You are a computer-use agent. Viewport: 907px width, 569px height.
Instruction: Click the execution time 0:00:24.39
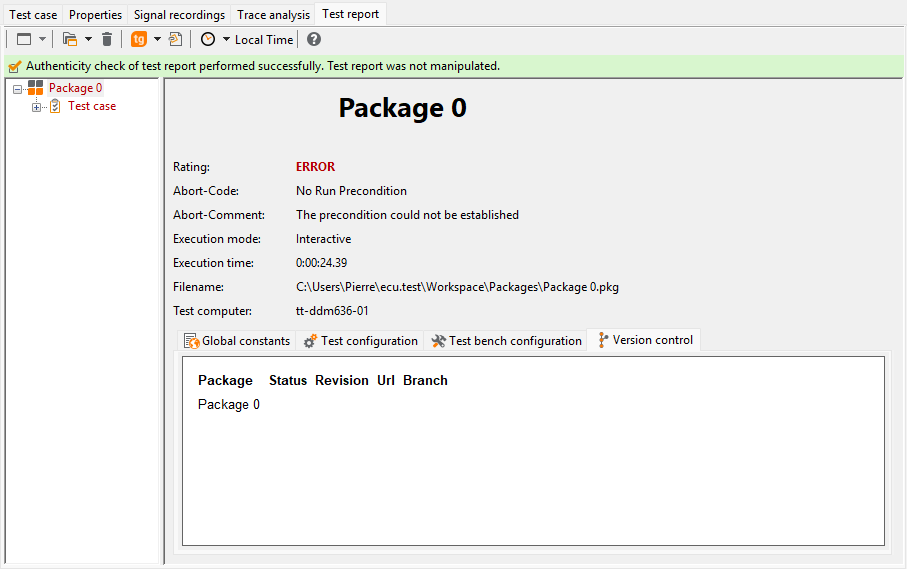coord(321,263)
